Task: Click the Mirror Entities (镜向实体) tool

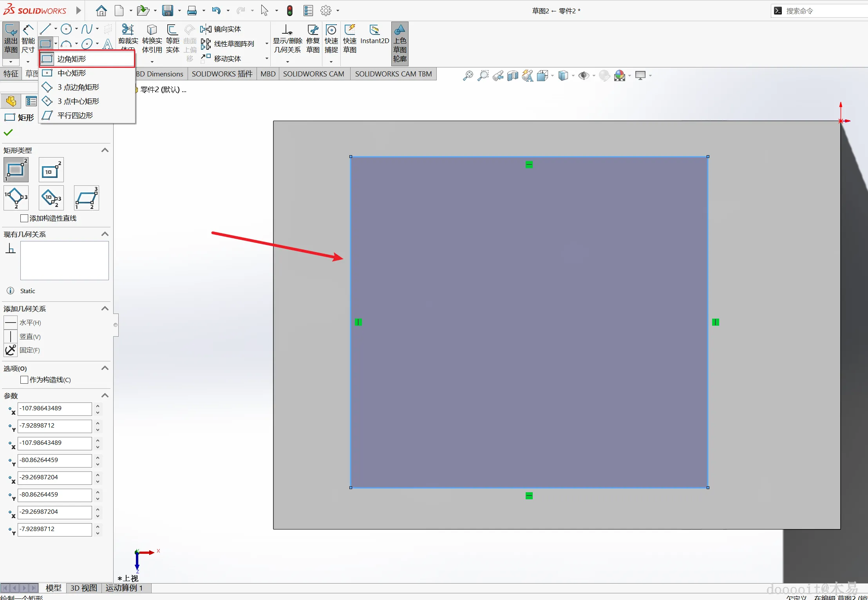Action: pyautogui.click(x=221, y=29)
